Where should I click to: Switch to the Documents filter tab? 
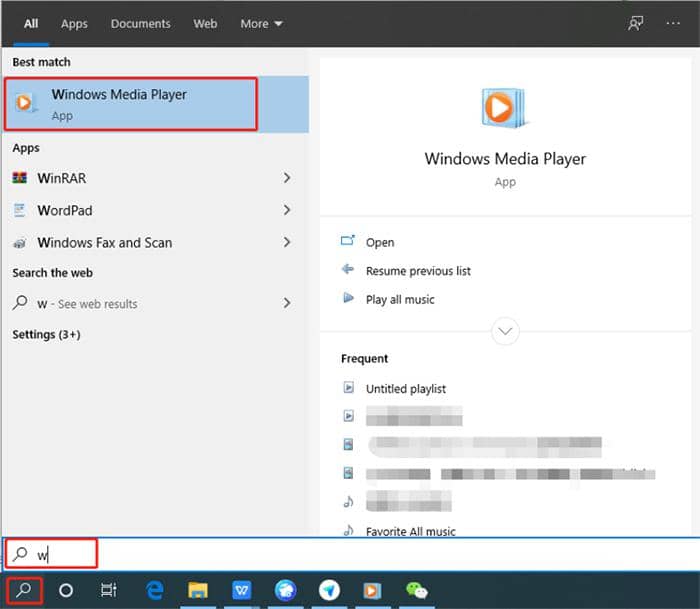(141, 24)
